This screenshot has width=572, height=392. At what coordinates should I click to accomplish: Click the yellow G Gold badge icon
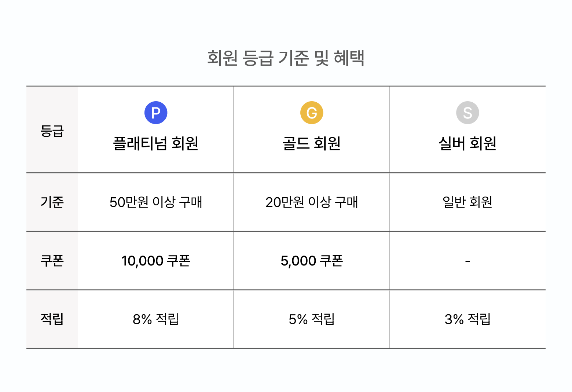click(312, 113)
